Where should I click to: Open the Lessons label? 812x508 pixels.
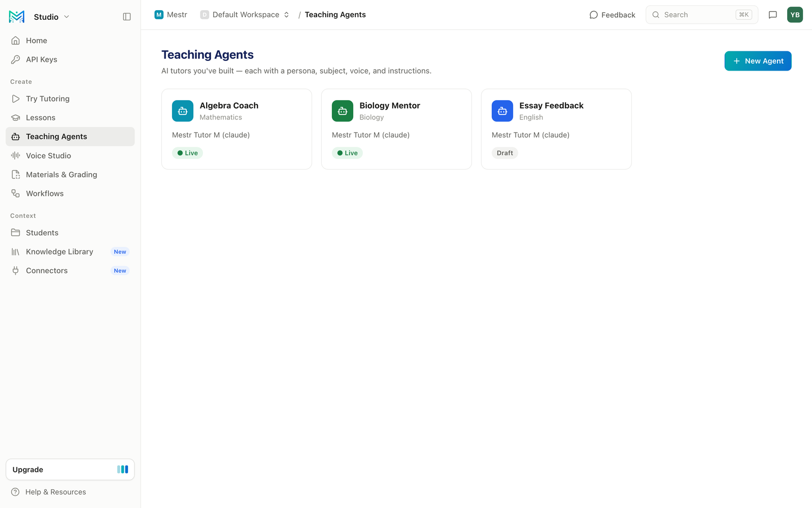41,117
